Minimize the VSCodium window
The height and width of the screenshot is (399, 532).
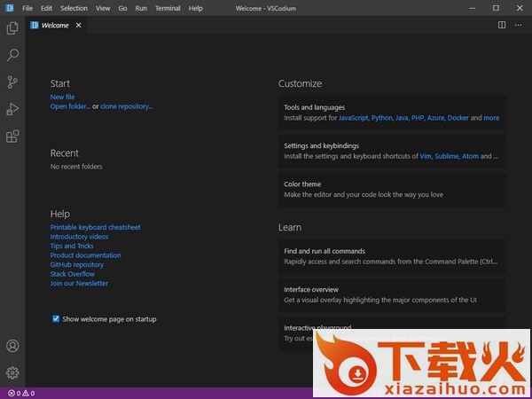pos(472,8)
